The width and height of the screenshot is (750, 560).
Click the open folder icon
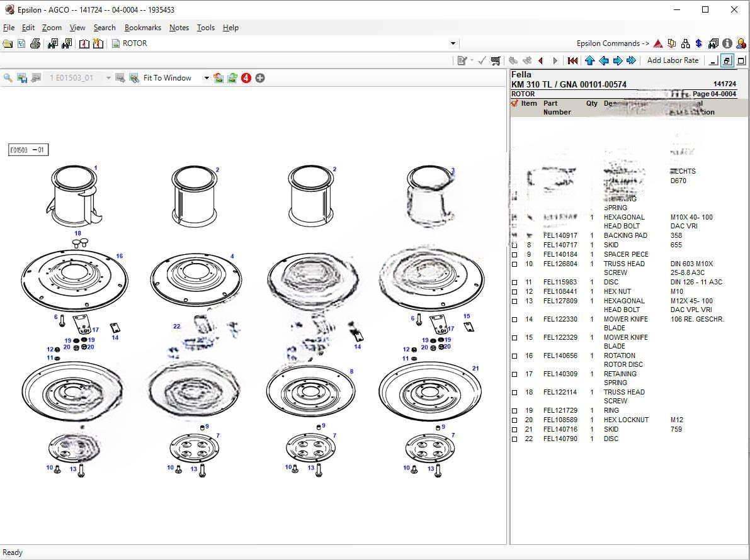(x=8, y=43)
